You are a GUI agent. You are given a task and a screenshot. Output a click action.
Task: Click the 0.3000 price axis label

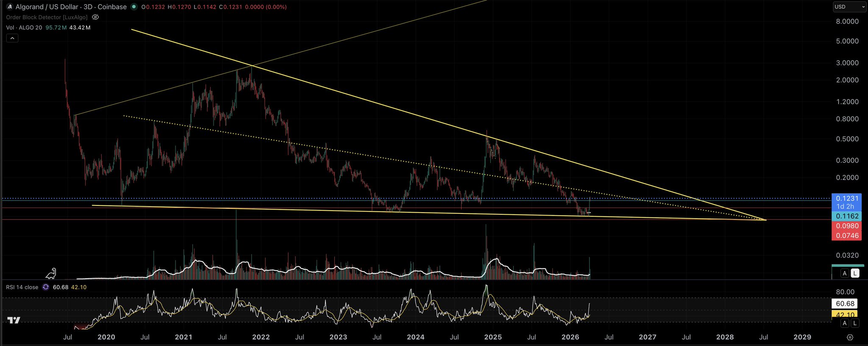[847, 161]
